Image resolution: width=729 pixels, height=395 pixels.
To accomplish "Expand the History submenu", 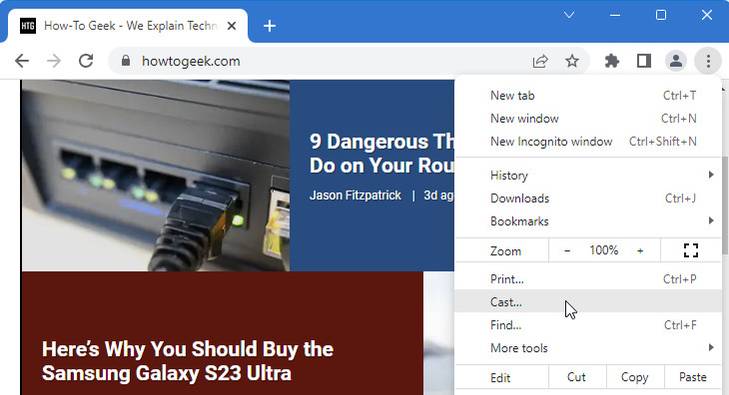I will tap(588, 175).
